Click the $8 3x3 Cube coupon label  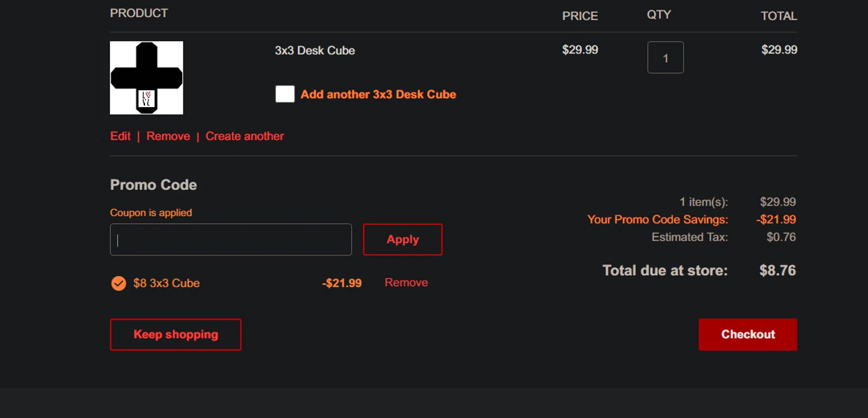coord(167,283)
